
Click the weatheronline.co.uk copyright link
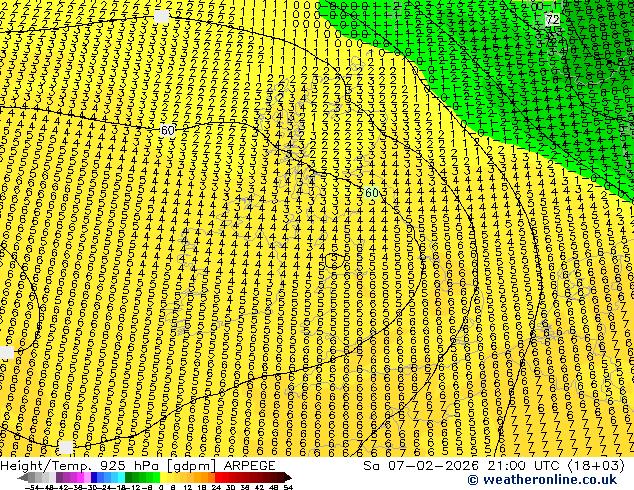pyautogui.click(x=542, y=480)
